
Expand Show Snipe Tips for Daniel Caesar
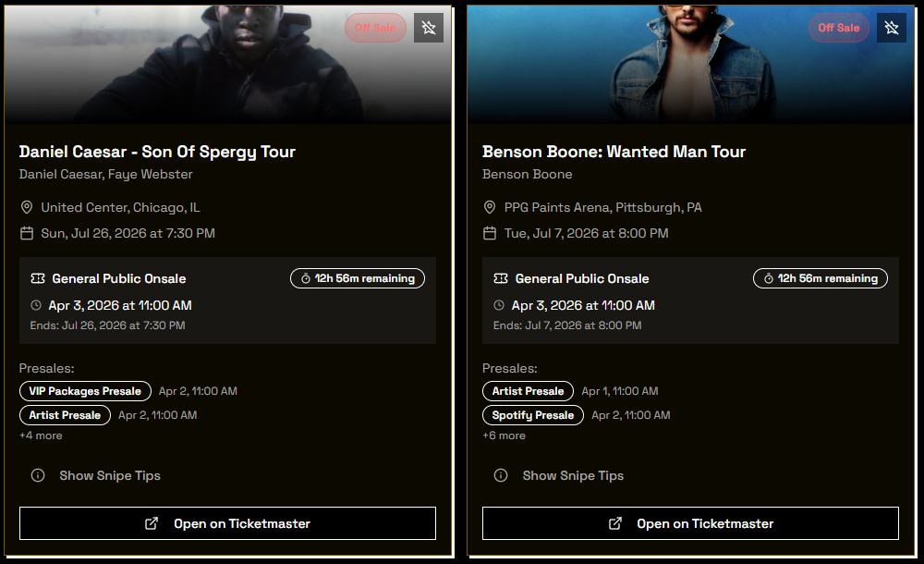click(x=110, y=475)
